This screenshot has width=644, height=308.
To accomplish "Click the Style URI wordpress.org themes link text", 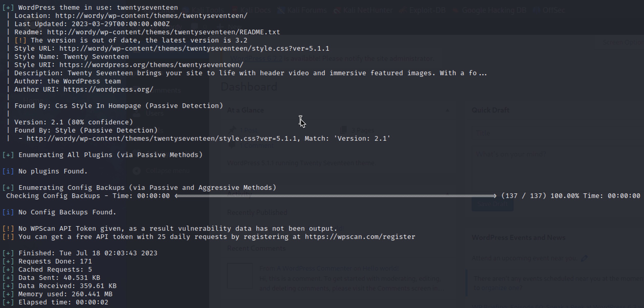I will 151,65.
